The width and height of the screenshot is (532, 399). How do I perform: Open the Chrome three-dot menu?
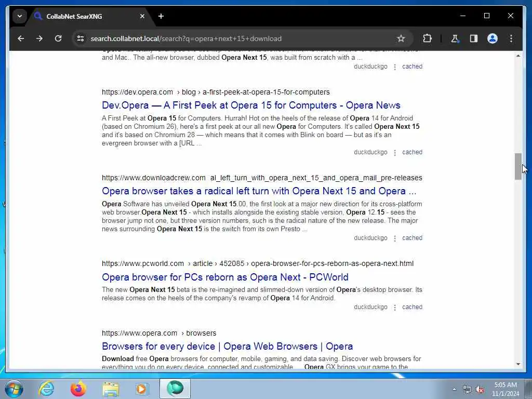pyautogui.click(x=511, y=38)
